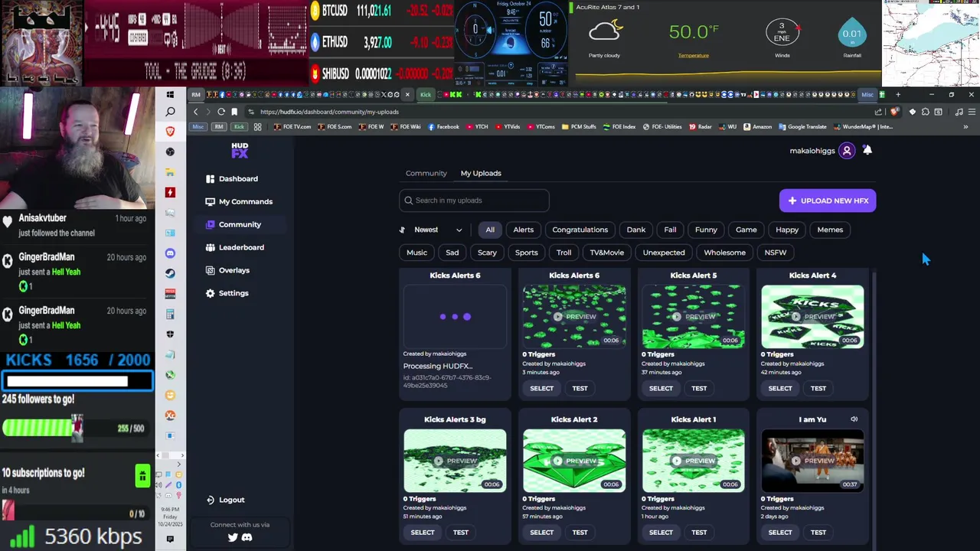Toggle sound icon on I am Yu card

click(854, 419)
